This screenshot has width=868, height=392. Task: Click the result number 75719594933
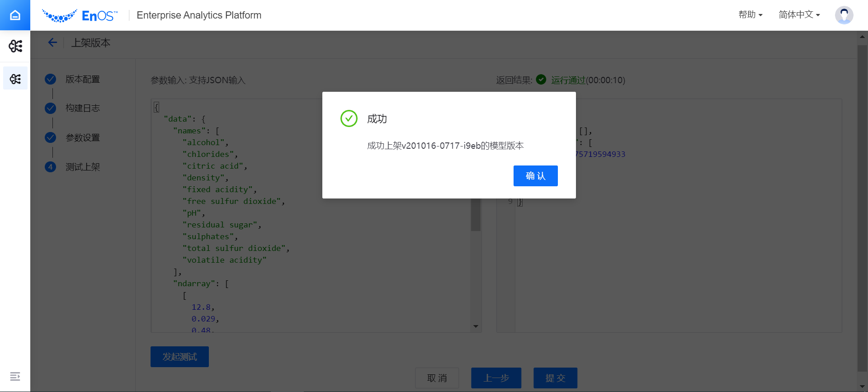[x=600, y=154]
